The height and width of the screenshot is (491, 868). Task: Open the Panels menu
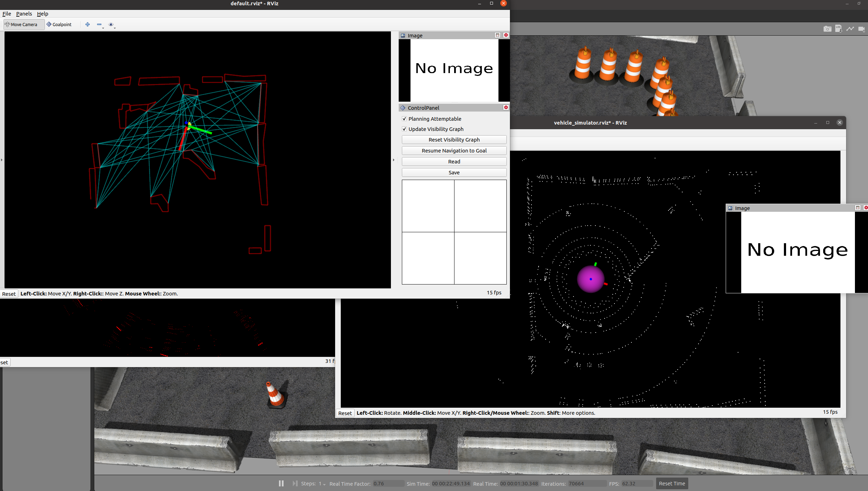24,14
